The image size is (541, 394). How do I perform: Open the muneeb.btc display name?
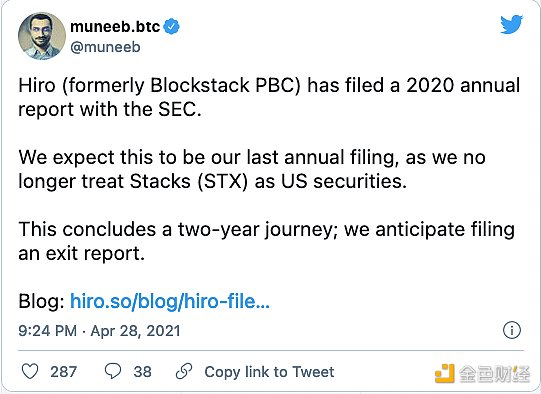[x=115, y=27]
